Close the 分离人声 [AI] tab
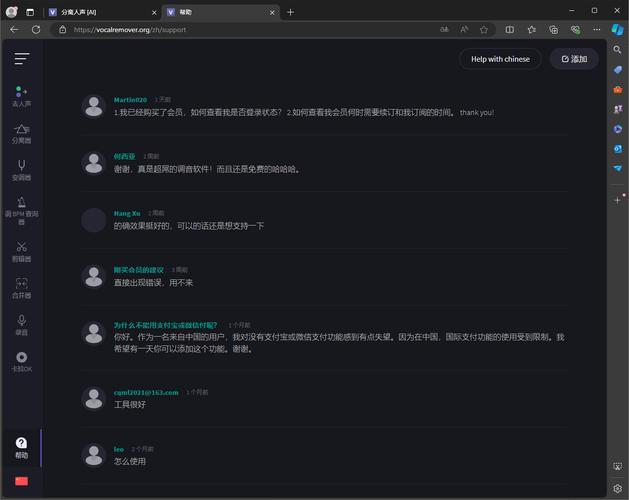629x500 pixels. tap(154, 13)
